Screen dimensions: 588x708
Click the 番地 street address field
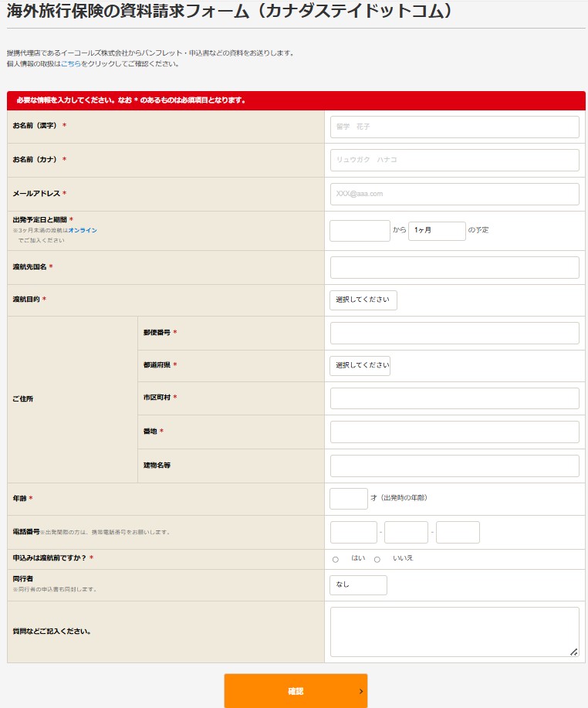(x=455, y=432)
